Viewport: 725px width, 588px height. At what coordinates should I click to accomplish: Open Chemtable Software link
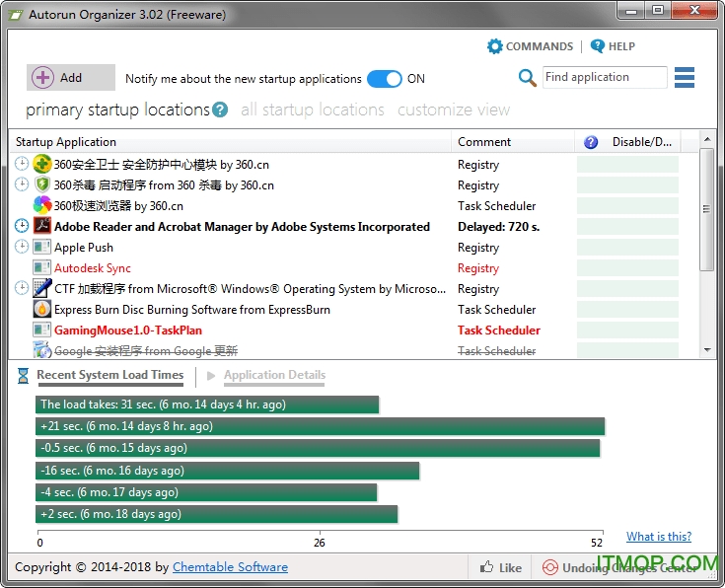click(x=230, y=567)
